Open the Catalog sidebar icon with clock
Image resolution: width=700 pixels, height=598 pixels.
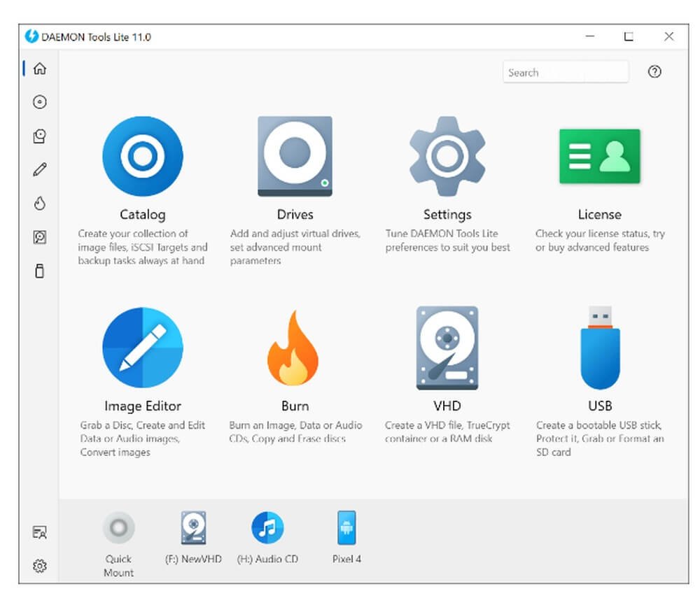tap(40, 136)
